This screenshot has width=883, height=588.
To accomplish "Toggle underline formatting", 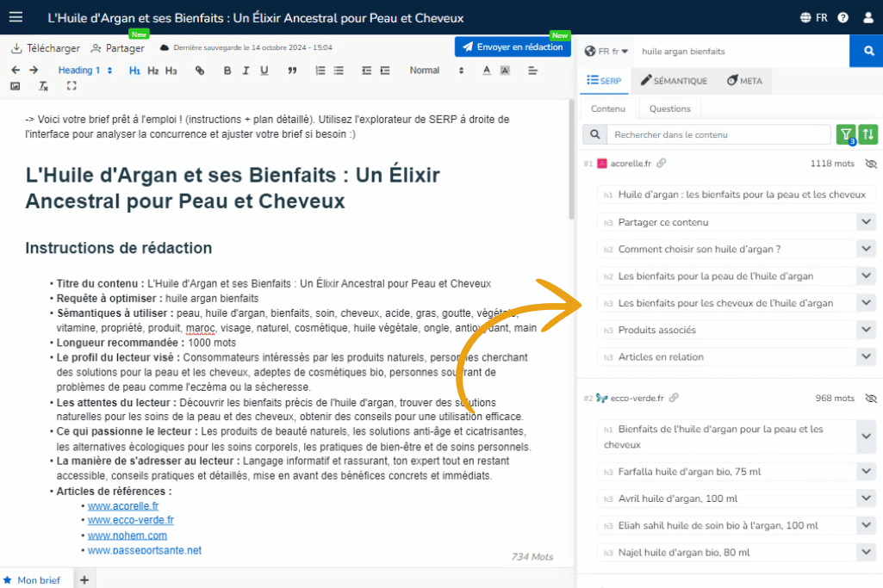I will coord(264,71).
